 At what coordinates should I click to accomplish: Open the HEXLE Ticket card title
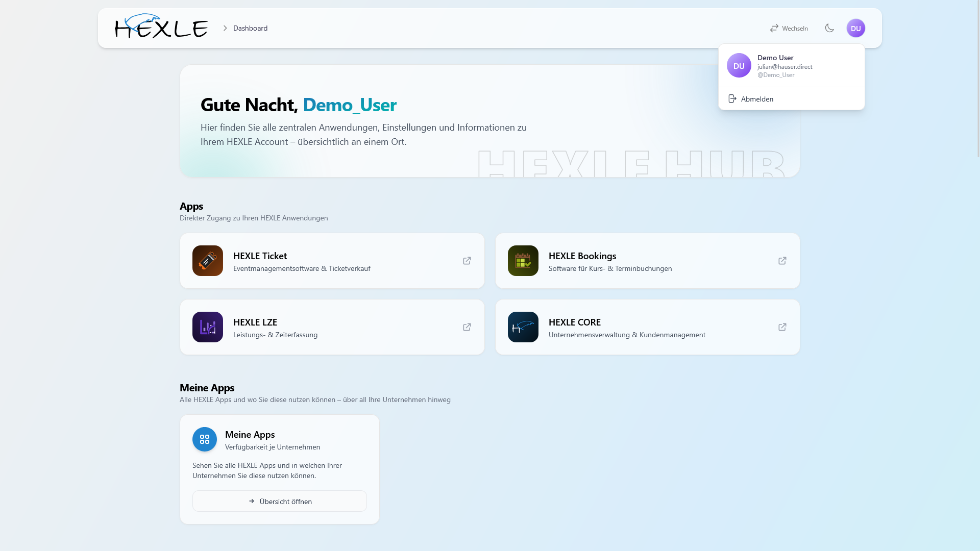[260, 256]
